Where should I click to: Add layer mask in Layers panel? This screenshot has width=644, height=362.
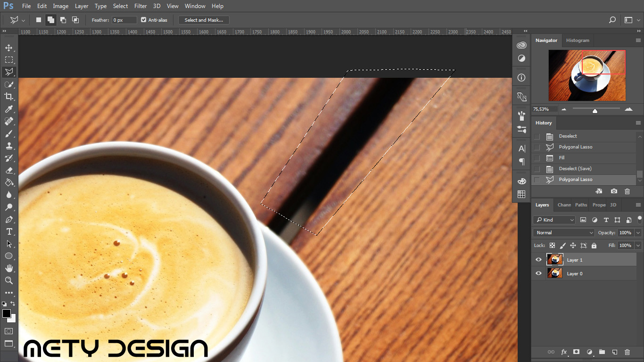pos(576,352)
